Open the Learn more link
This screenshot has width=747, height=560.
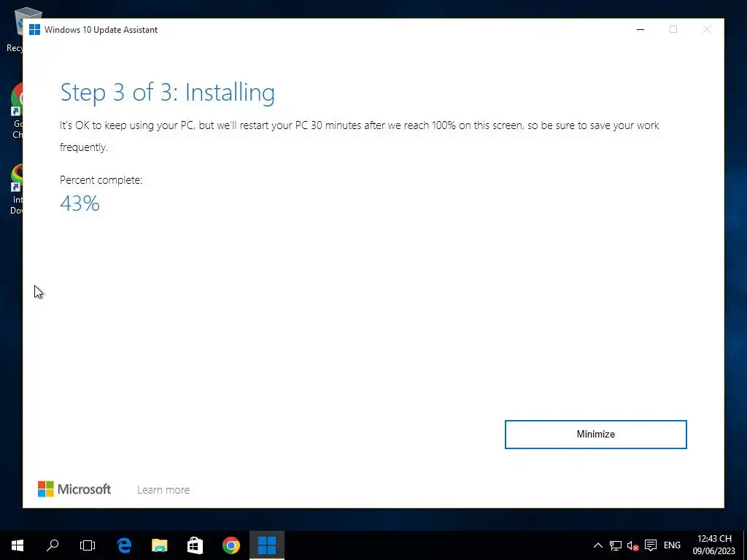coord(163,489)
